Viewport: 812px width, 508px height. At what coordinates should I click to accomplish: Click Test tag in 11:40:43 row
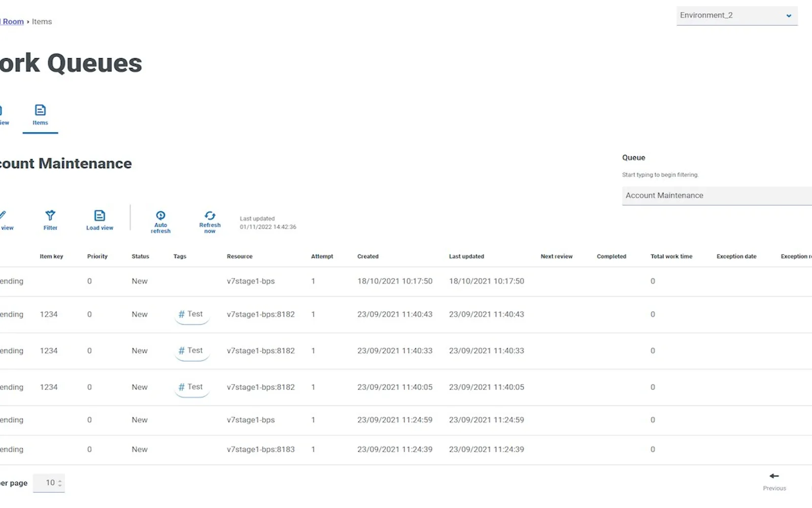191,314
